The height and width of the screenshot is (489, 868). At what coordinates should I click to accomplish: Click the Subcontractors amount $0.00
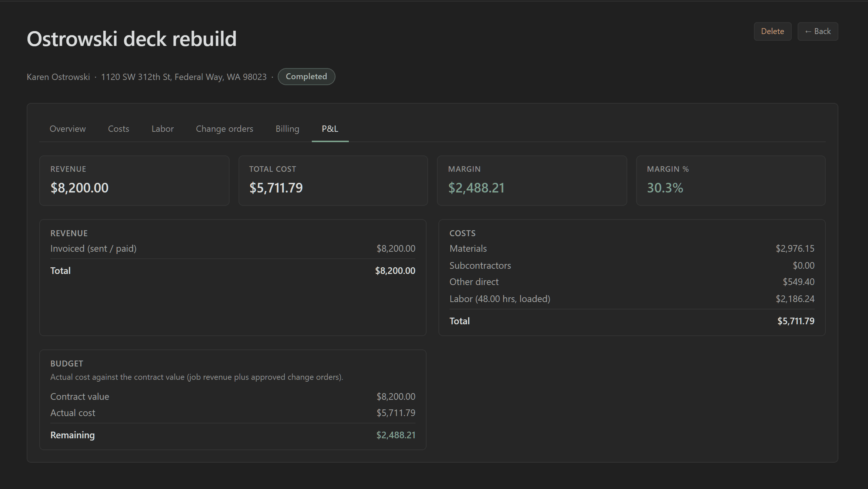tap(804, 265)
